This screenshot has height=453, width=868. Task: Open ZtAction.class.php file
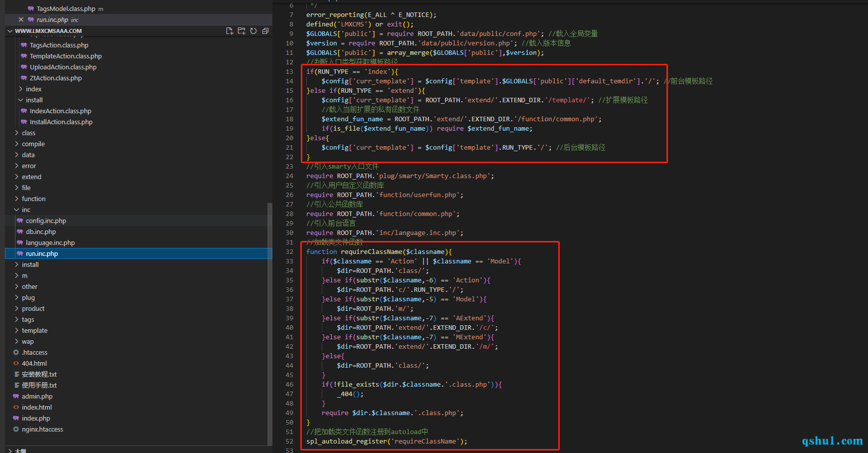click(x=56, y=78)
